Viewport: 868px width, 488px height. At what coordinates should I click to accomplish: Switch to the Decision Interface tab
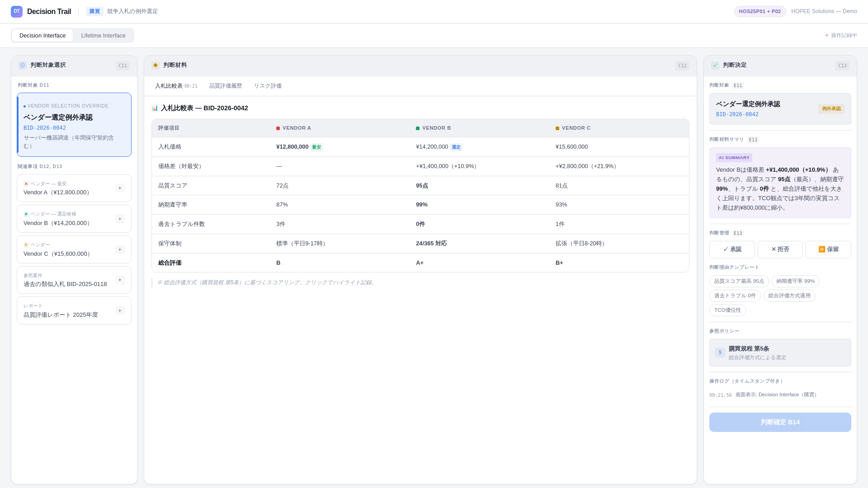[42, 36]
